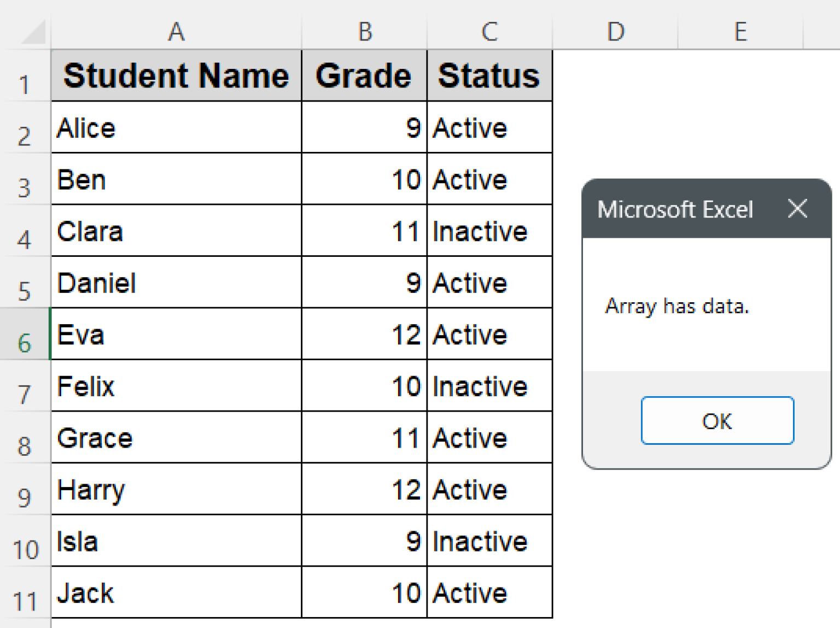Screen dimensions: 840x628
Task: Click column header A to select the column
Action: (176, 31)
